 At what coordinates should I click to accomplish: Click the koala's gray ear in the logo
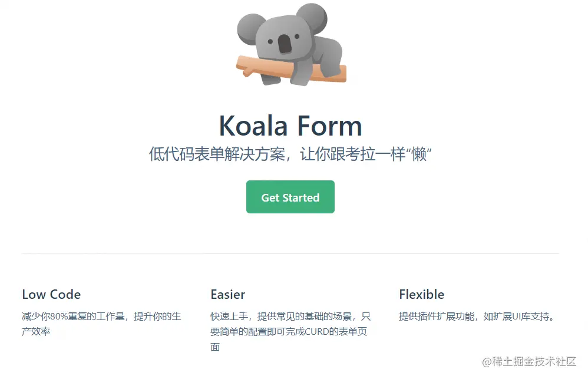pos(250,27)
